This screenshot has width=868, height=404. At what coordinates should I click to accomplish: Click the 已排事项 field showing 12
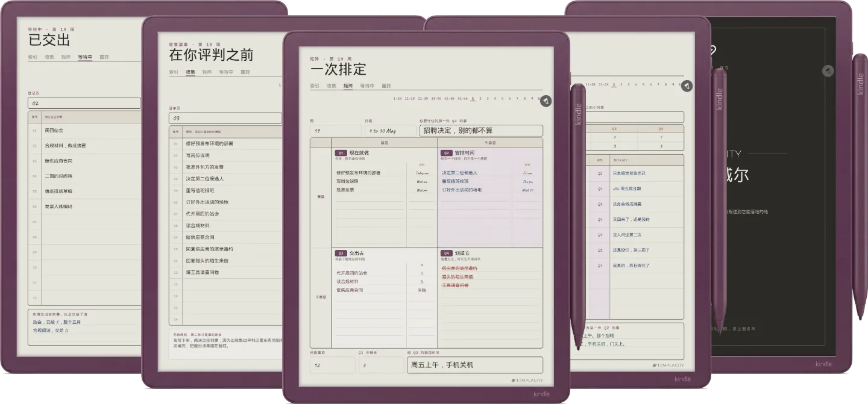click(x=333, y=365)
